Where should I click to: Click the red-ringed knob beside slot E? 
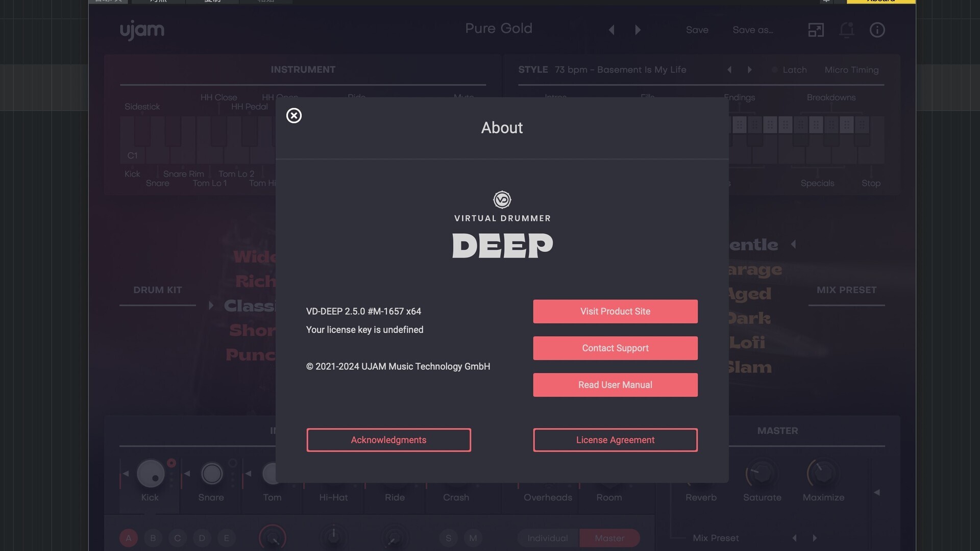click(x=273, y=538)
